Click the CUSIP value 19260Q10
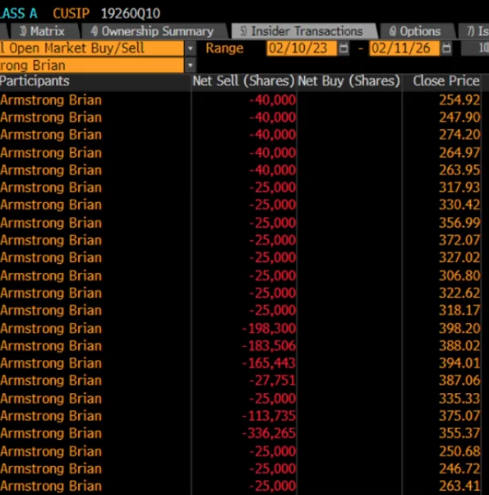 click(x=131, y=13)
